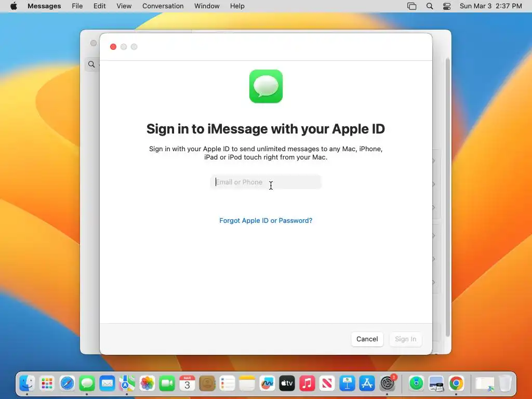Launch Music from the dock
The height and width of the screenshot is (399, 532).
[307, 383]
